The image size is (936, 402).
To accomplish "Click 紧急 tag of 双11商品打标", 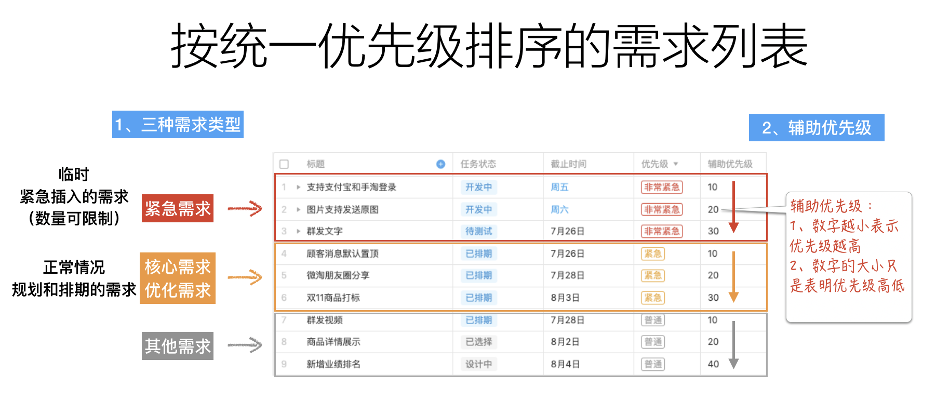I will [x=653, y=297].
